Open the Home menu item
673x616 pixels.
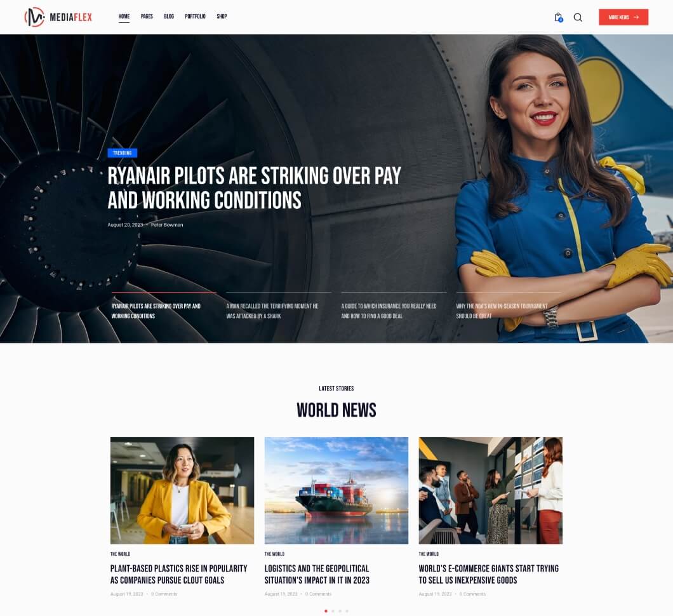click(124, 17)
